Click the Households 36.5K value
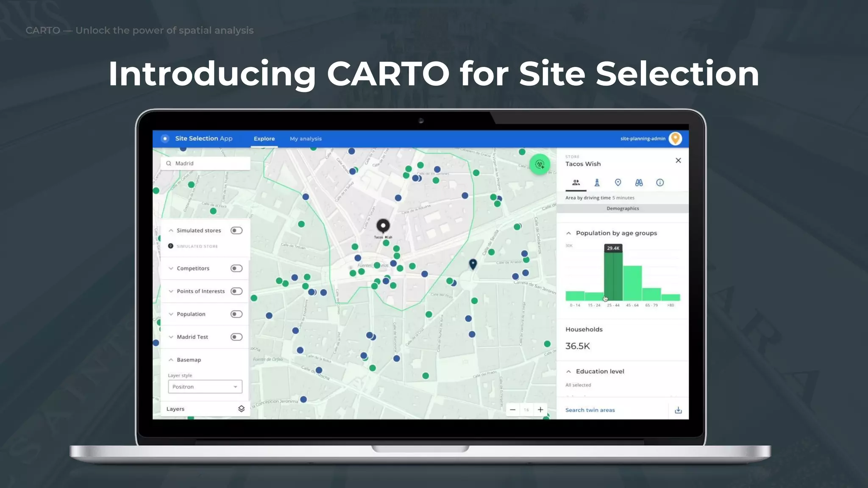This screenshot has width=868, height=488. [578, 346]
